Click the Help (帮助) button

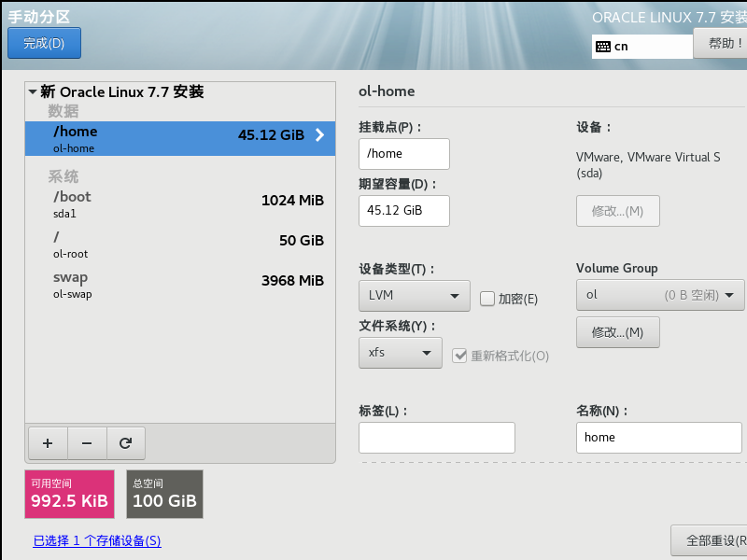pyautogui.click(x=721, y=43)
